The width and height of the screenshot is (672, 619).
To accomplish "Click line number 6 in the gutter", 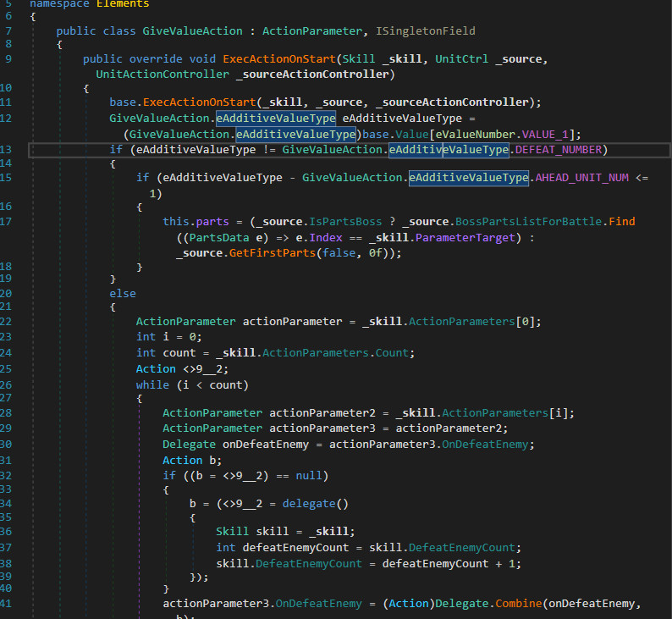I will pyautogui.click(x=8, y=16).
